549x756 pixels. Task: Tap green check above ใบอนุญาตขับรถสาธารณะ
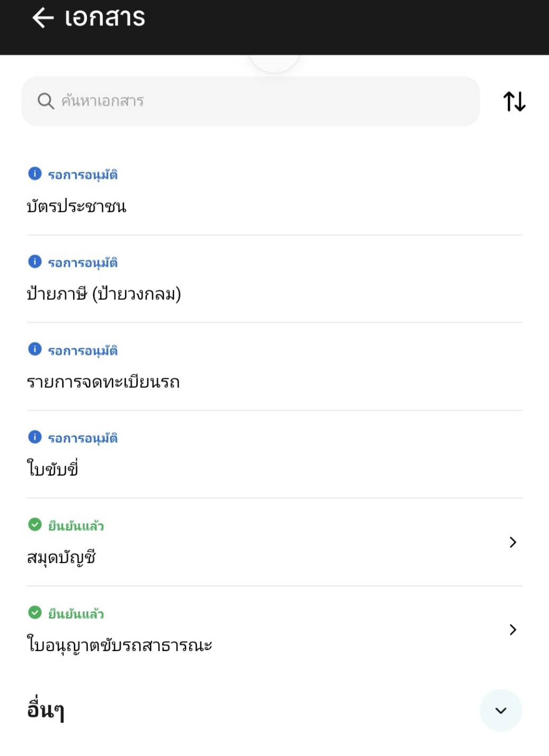tap(34, 612)
